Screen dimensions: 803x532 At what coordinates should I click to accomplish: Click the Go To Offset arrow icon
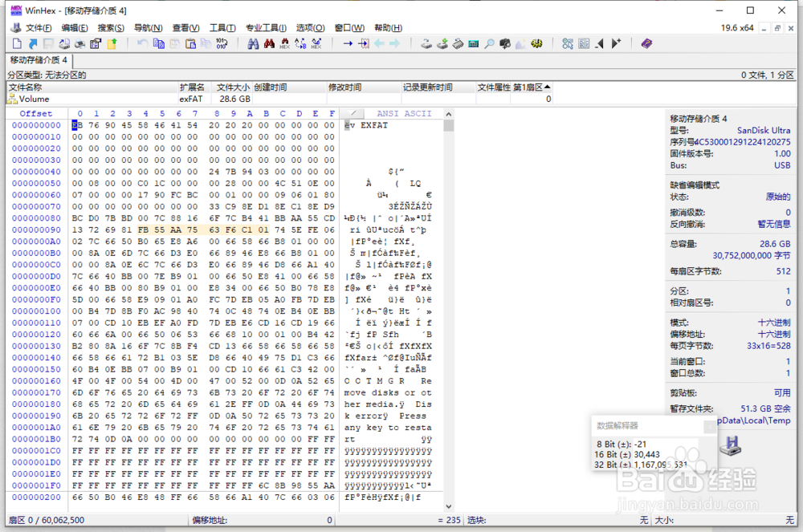(x=348, y=44)
